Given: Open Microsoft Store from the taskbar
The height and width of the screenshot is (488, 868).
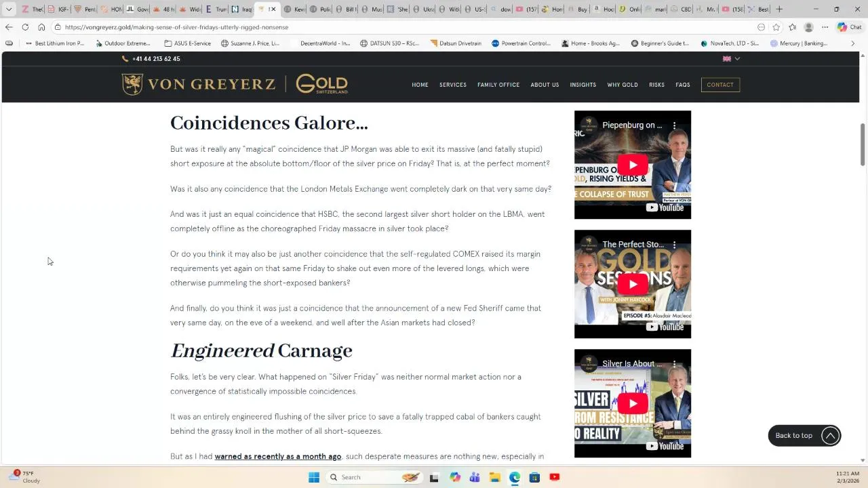Looking at the screenshot, I should 534,477.
